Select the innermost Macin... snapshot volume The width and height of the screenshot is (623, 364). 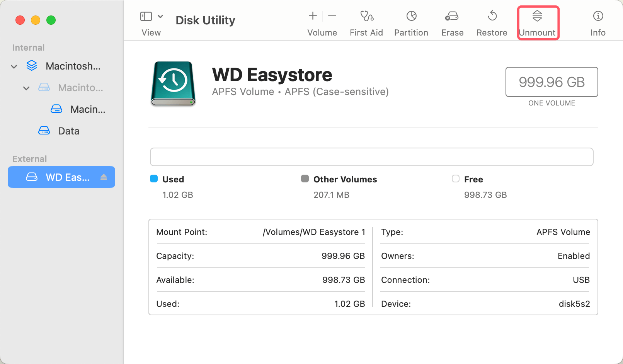pyautogui.click(x=87, y=109)
